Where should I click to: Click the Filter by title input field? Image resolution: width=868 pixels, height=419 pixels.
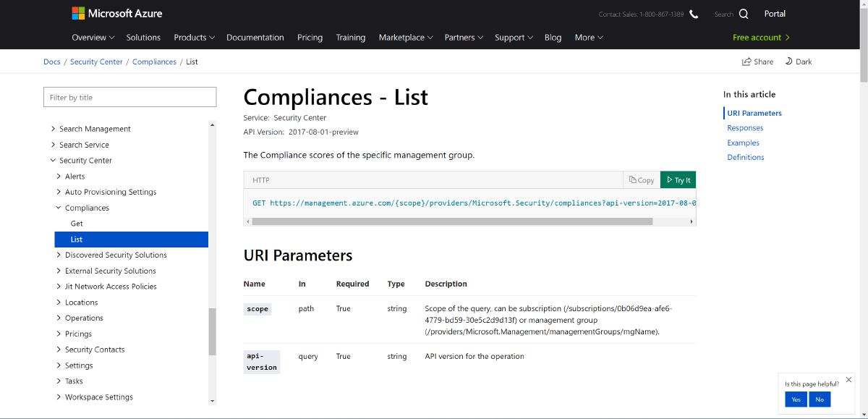(x=129, y=96)
